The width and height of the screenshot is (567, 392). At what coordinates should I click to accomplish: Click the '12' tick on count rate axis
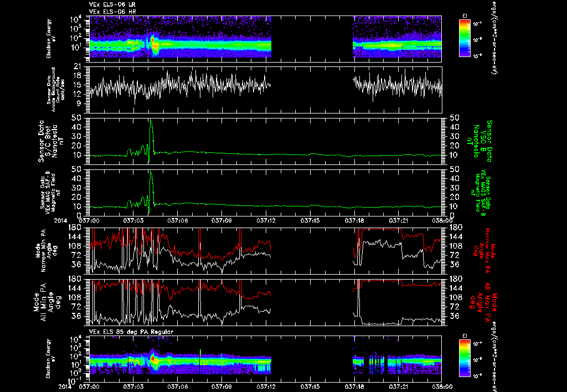pyautogui.click(x=78, y=94)
